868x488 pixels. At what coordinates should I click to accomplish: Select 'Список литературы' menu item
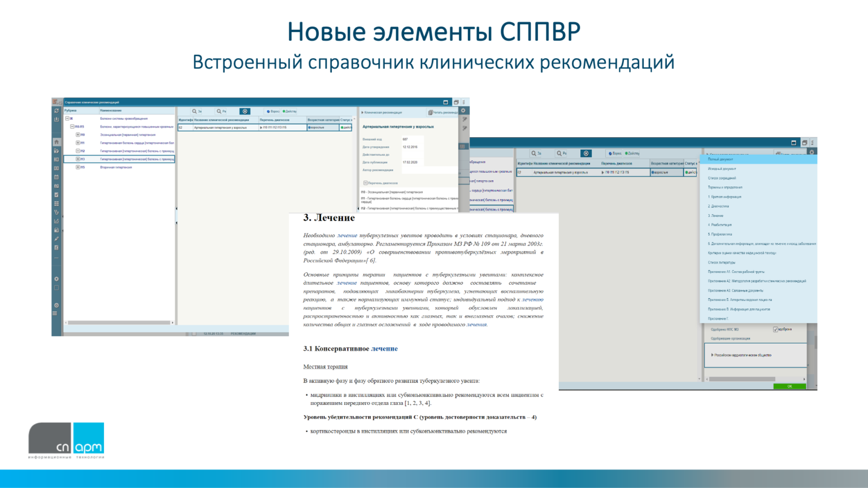758,262
